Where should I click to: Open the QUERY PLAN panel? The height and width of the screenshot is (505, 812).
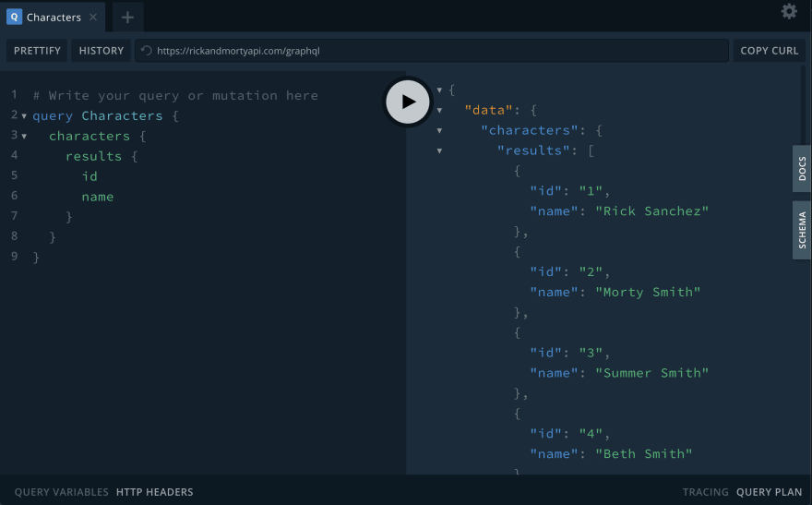point(769,492)
